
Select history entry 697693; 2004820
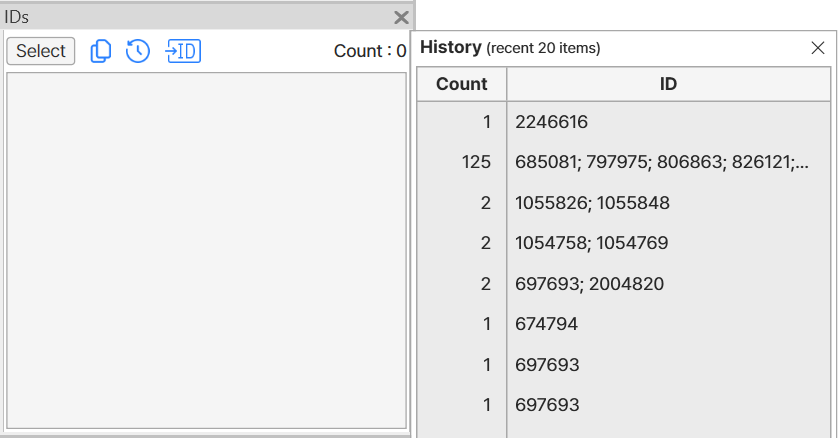click(589, 284)
